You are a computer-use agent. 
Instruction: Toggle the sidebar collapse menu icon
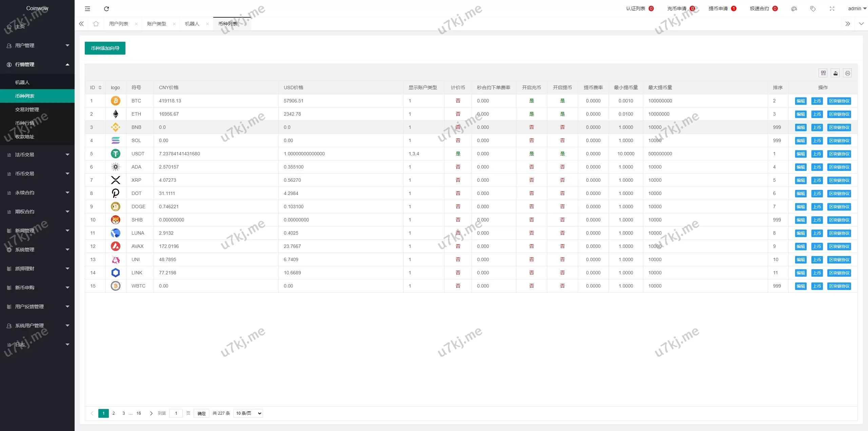click(87, 9)
